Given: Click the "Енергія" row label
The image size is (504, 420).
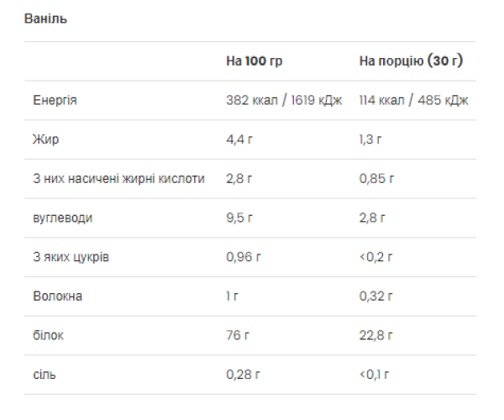Looking at the screenshot, I should [x=55, y=100].
